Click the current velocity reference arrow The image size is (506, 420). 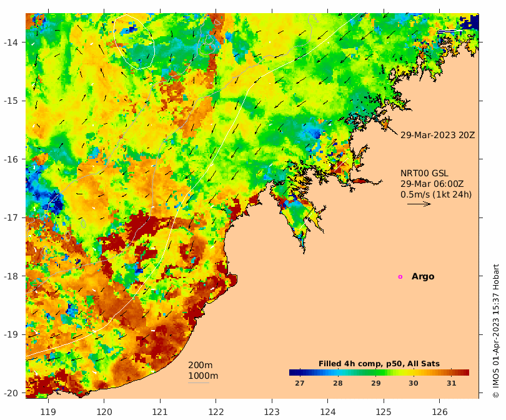pos(419,204)
